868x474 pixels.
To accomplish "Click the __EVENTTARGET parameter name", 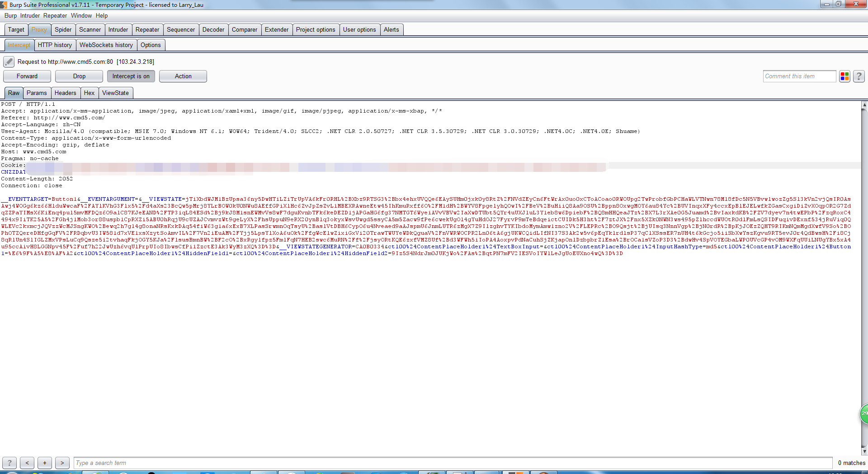I will tap(24, 199).
